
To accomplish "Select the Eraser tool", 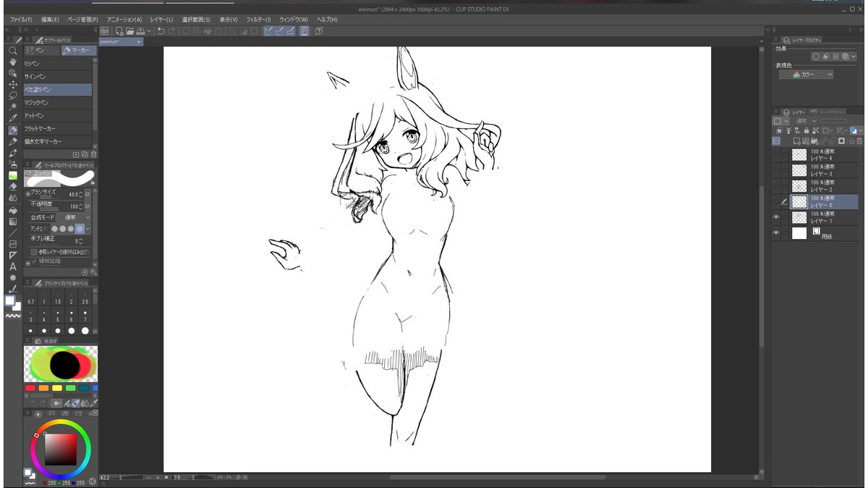I will 13,186.
